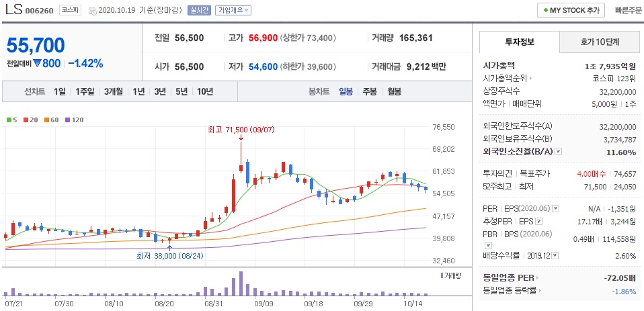Select the 3년 line chart period

point(160,91)
